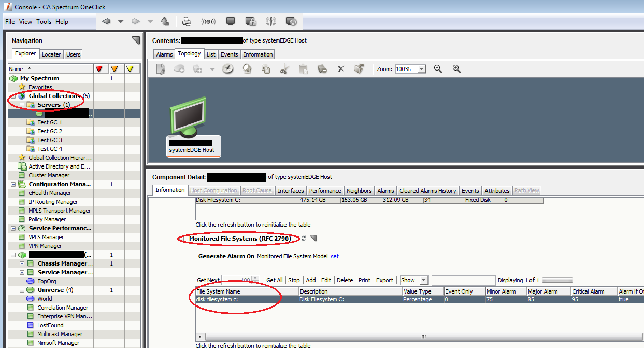Open the Attributes tab
This screenshot has height=348, width=644.
497,191
